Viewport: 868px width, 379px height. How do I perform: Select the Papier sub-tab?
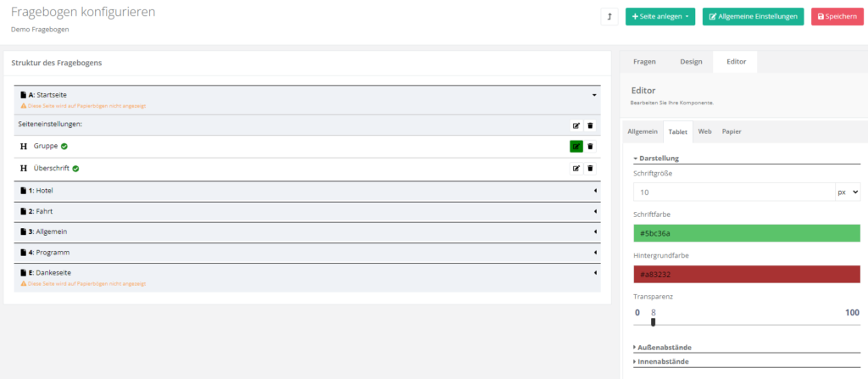(732, 131)
